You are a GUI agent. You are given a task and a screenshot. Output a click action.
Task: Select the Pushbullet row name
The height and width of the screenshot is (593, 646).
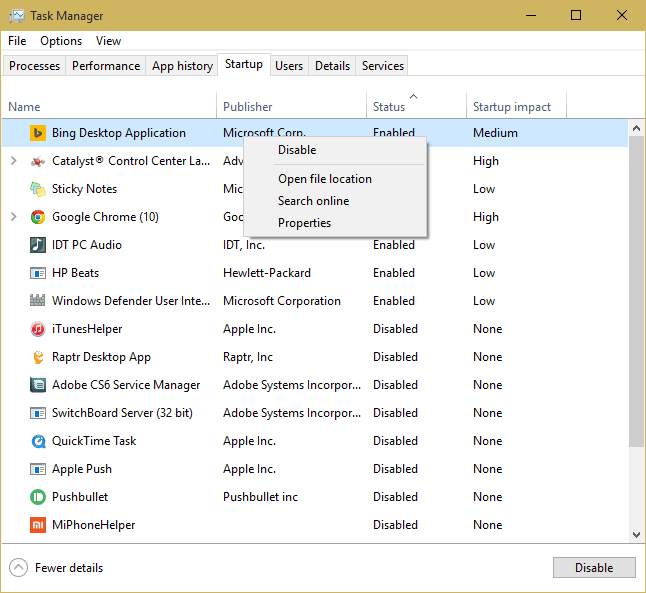(x=80, y=497)
